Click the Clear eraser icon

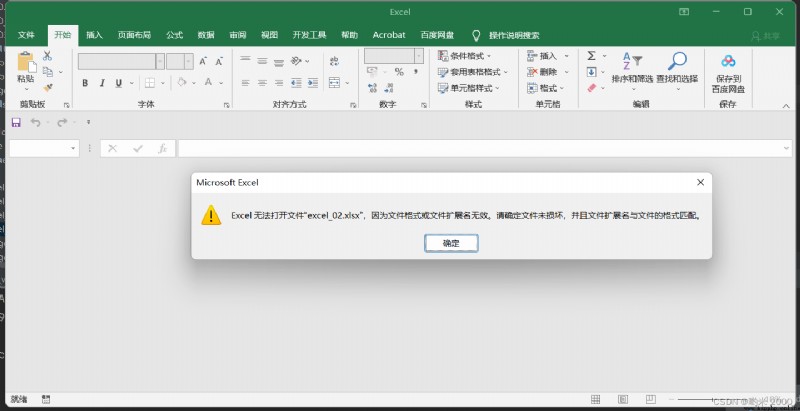(591, 88)
